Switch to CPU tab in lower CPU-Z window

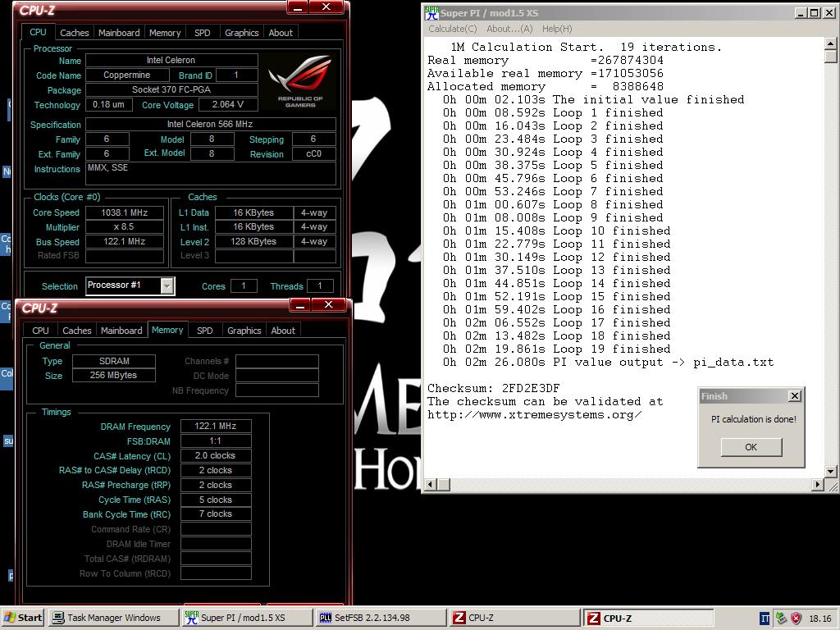coord(40,331)
